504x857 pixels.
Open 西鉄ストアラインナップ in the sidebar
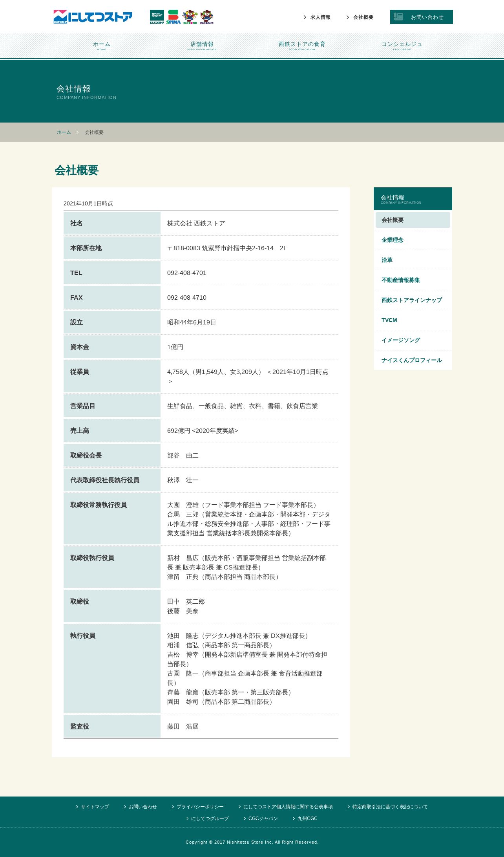pyautogui.click(x=413, y=300)
